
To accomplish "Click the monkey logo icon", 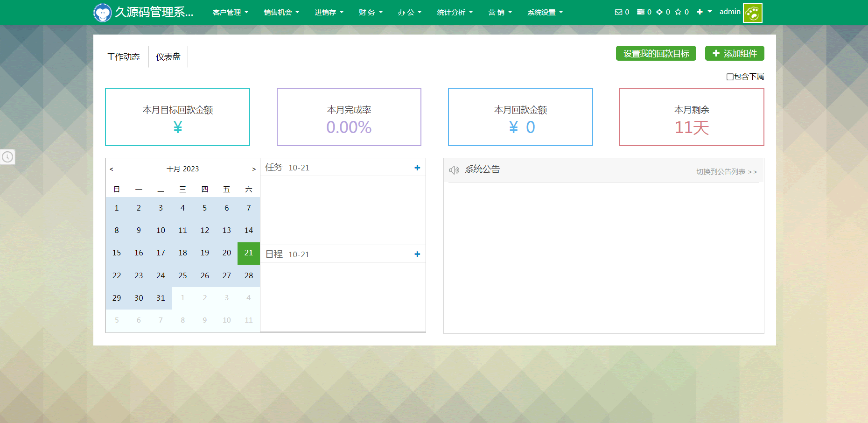I will [102, 13].
